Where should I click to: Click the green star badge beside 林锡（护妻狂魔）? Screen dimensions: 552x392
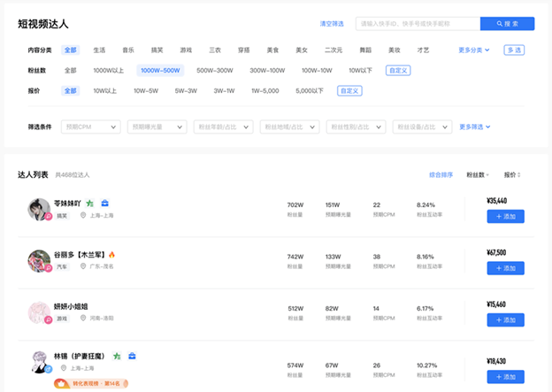[117, 356]
